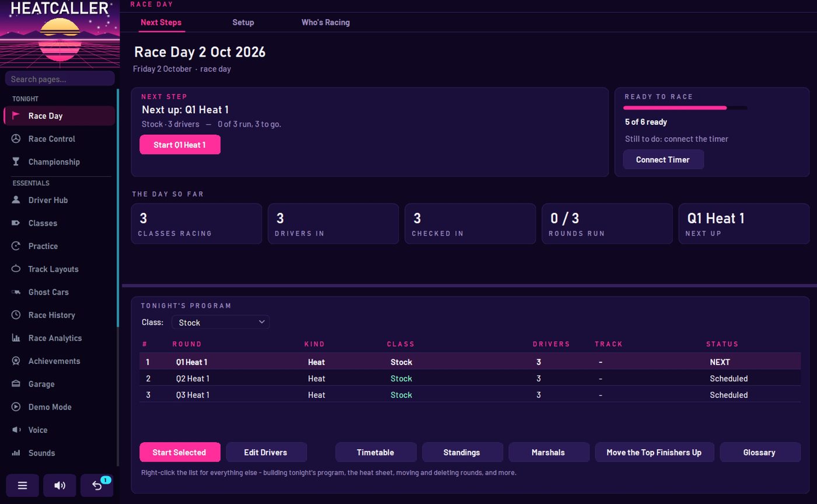Click Start Selected button
Image resolution: width=817 pixels, height=504 pixels.
(x=180, y=452)
